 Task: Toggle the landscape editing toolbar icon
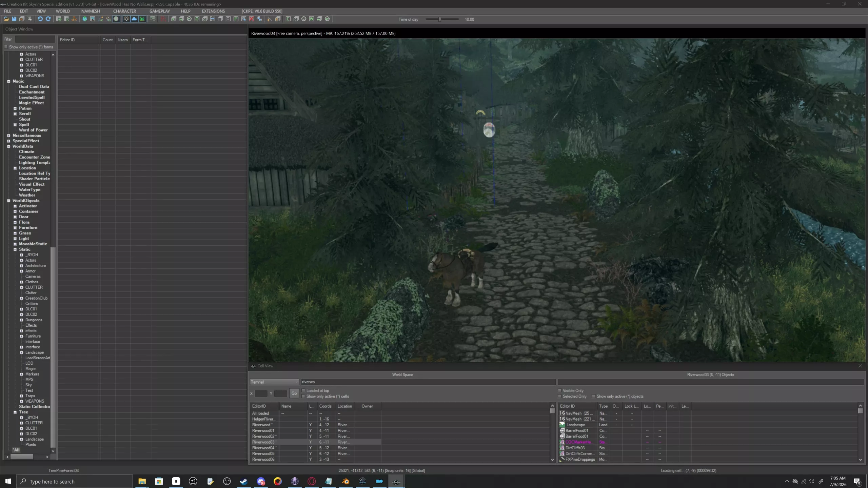pos(93,19)
